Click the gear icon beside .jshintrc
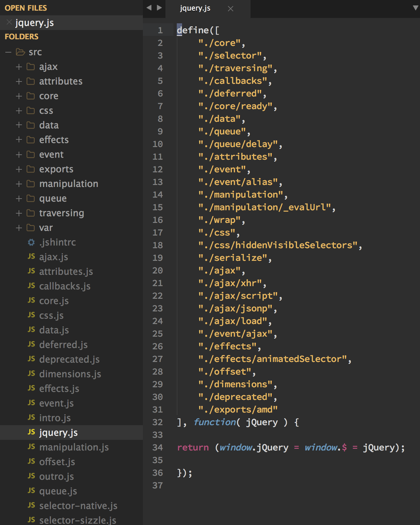The width and height of the screenshot is (420, 525). click(x=31, y=242)
